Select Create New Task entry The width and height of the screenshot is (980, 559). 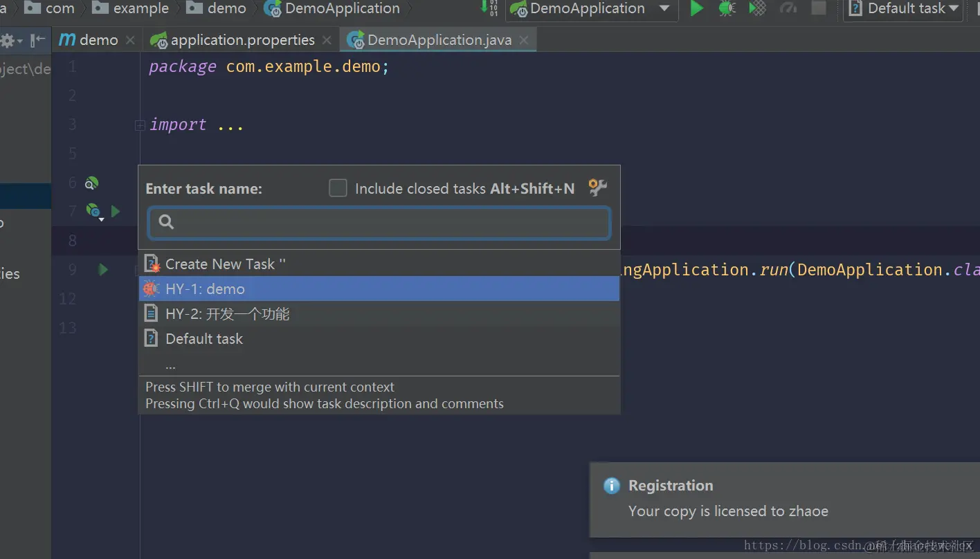379,264
